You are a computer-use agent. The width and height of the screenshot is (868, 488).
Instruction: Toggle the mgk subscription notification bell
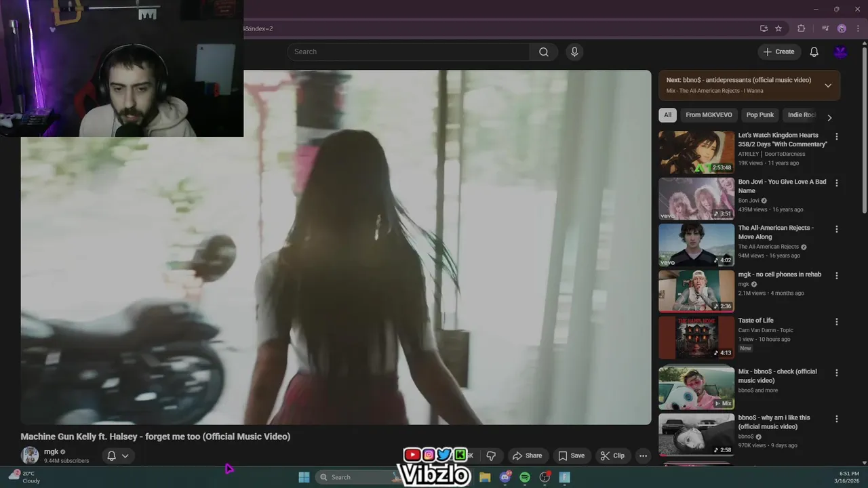[111, 455]
